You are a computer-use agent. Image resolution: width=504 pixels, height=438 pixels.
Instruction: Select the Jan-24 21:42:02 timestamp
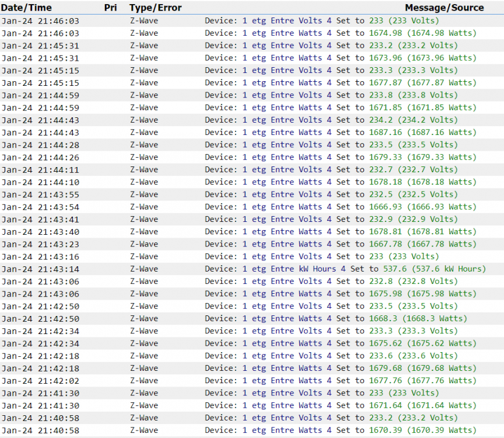coord(40,381)
